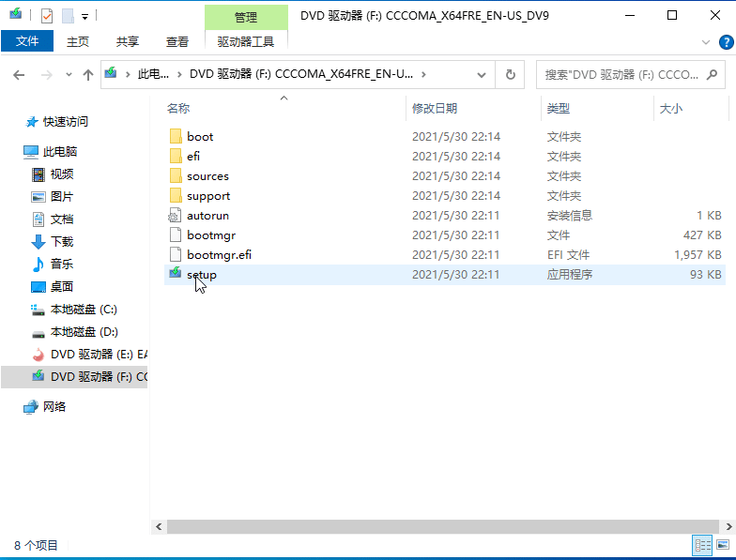Image resolution: width=736 pixels, height=560 pixels.
Task: Click horizontal scrollbar right arrow
Action: 729,527
